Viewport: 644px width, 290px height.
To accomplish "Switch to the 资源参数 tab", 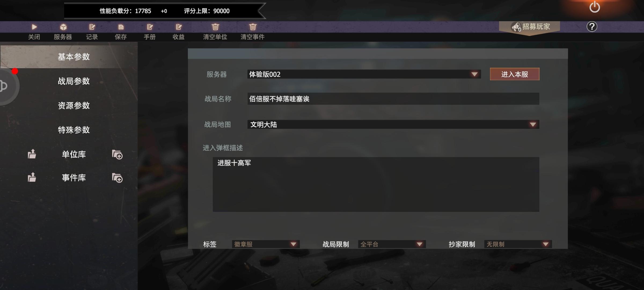I will 74,106.
